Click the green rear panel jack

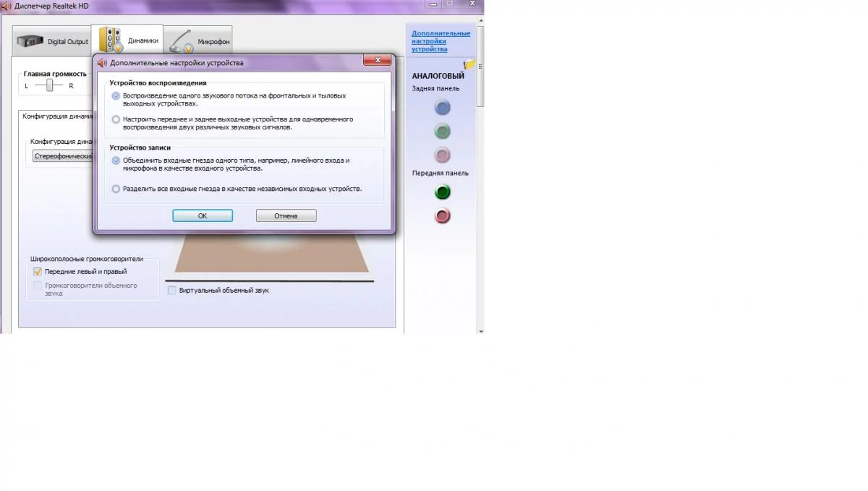(x=442, y=132)
